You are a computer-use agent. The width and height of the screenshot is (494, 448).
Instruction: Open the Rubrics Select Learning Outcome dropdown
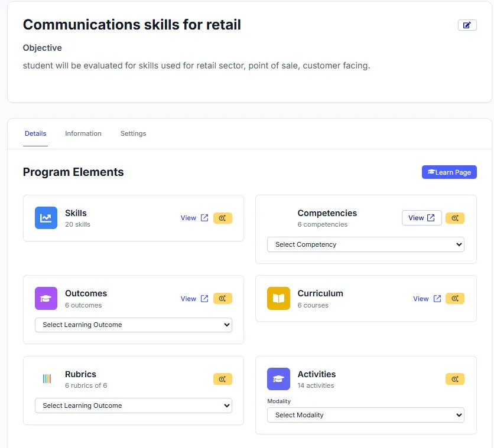click(x=134, y=406)
